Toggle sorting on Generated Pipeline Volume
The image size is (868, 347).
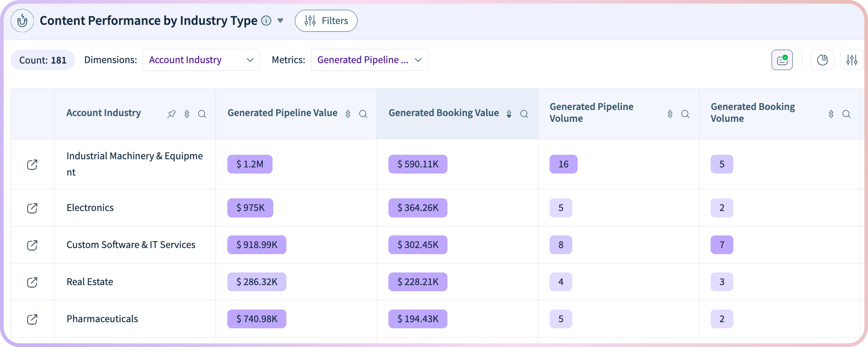click(670, 114)
